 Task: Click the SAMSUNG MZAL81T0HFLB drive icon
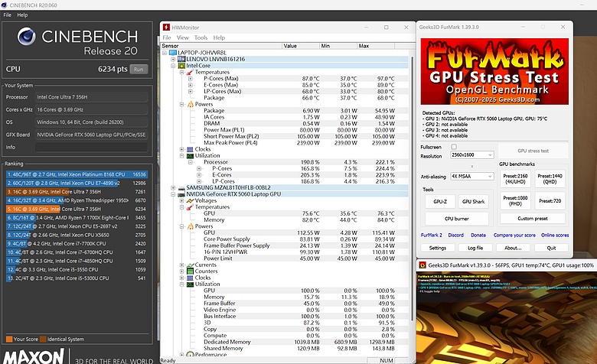point(181,187)
